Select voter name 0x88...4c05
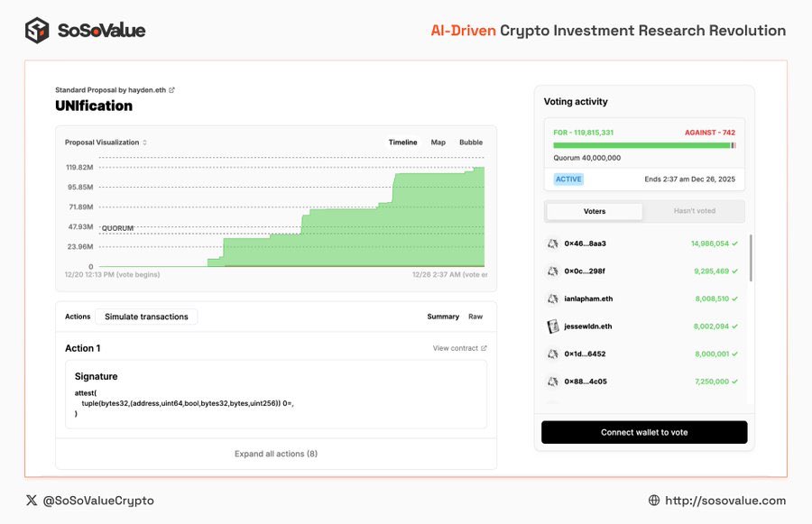 (586, 382)
